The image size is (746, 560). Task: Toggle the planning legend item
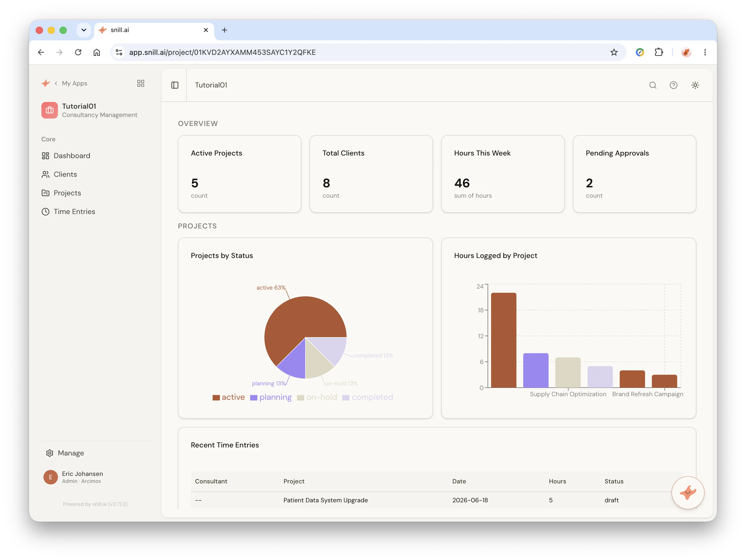271,397
